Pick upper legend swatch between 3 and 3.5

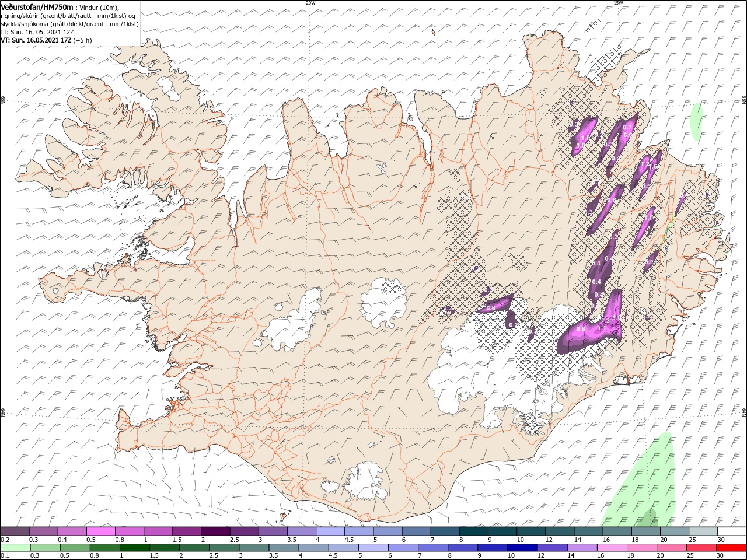(273, 531)
